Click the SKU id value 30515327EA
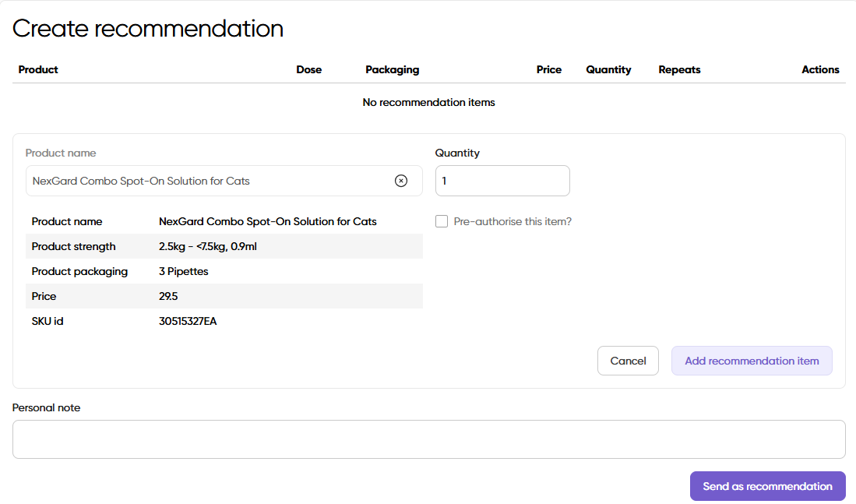The width and height of the screenshot is (856, 504). coord(188,321)
